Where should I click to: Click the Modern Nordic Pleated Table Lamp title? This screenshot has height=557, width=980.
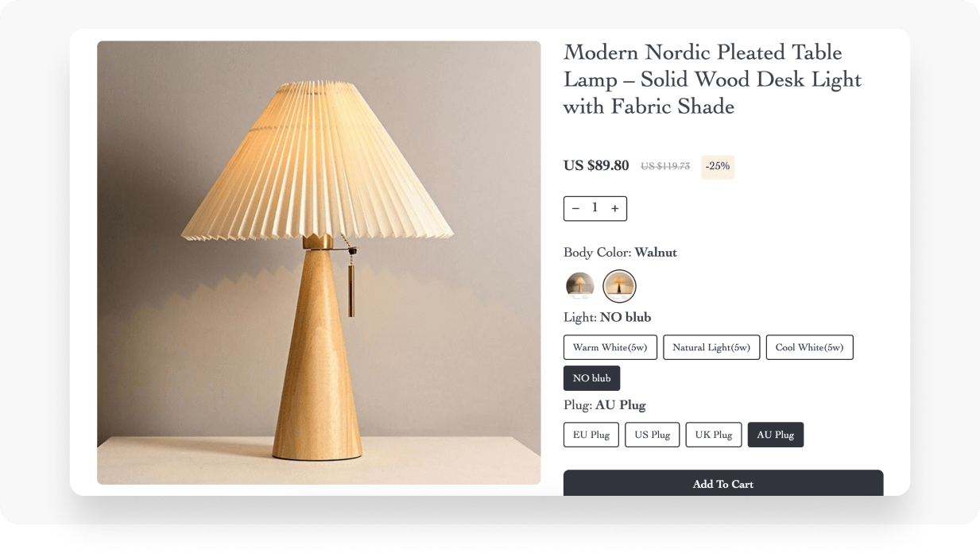(x=712, y=79)
